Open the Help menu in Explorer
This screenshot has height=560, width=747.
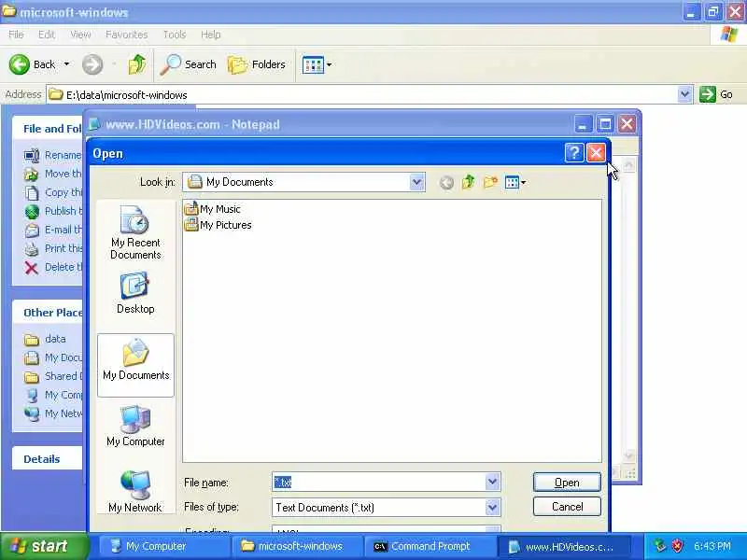coord(211,35)
